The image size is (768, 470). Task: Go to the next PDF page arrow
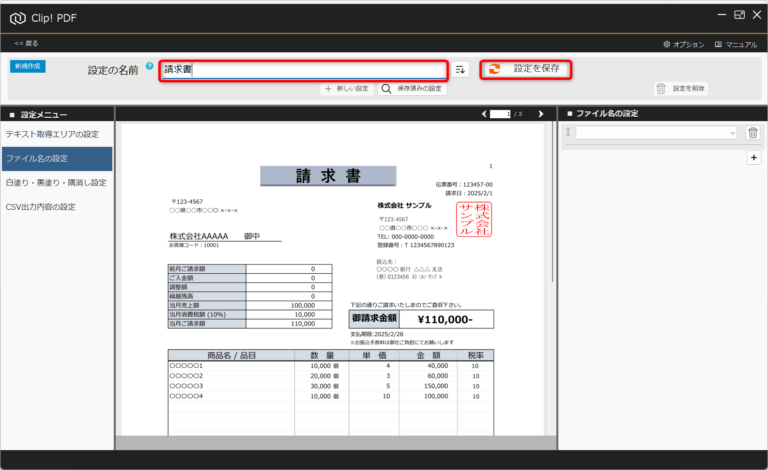(541, 114)
